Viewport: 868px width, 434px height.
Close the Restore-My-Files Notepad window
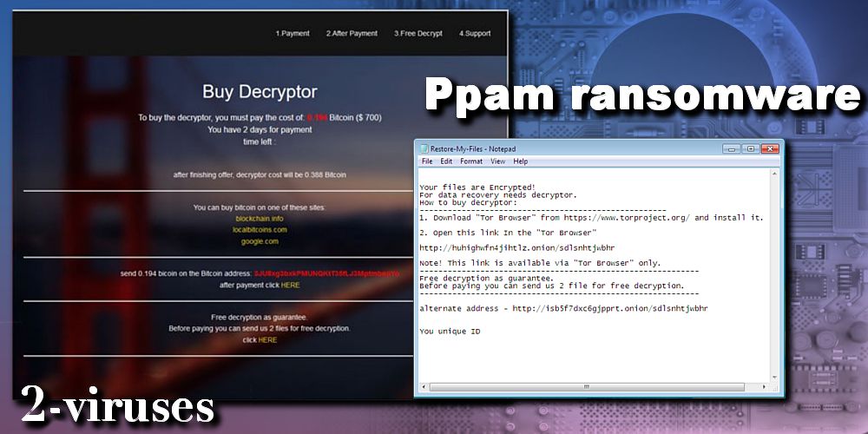(x=770, y=149)
